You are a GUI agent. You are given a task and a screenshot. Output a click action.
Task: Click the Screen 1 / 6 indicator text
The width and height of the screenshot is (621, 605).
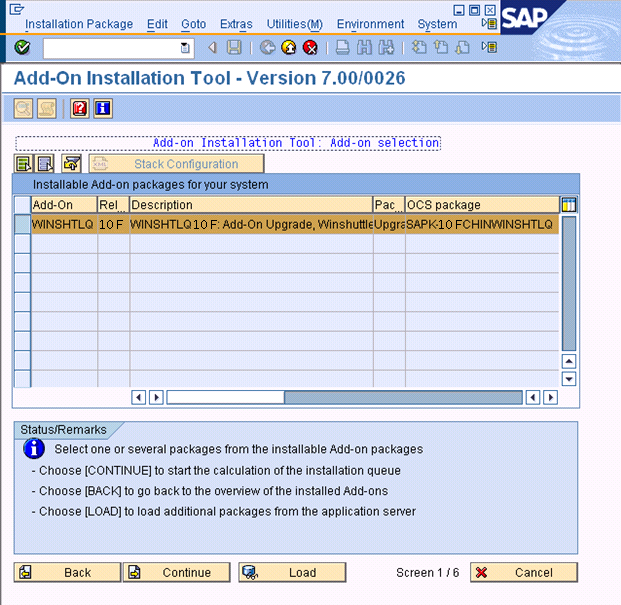427,573
